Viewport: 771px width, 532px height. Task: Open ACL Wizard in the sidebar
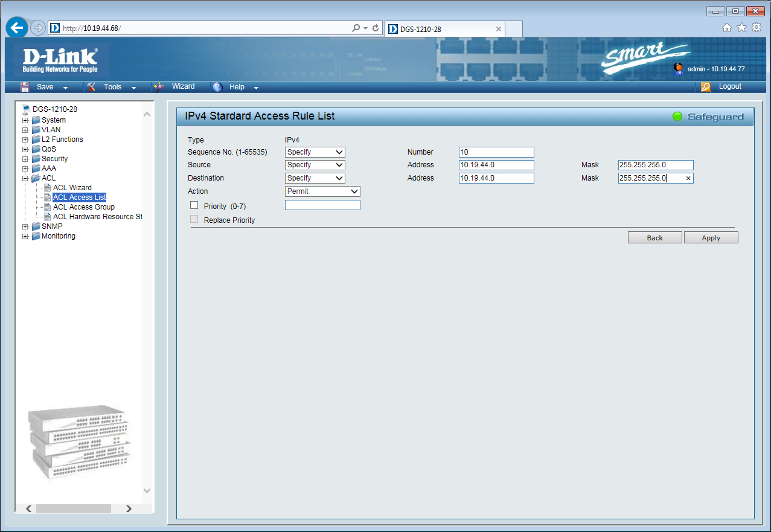[72, 188]
